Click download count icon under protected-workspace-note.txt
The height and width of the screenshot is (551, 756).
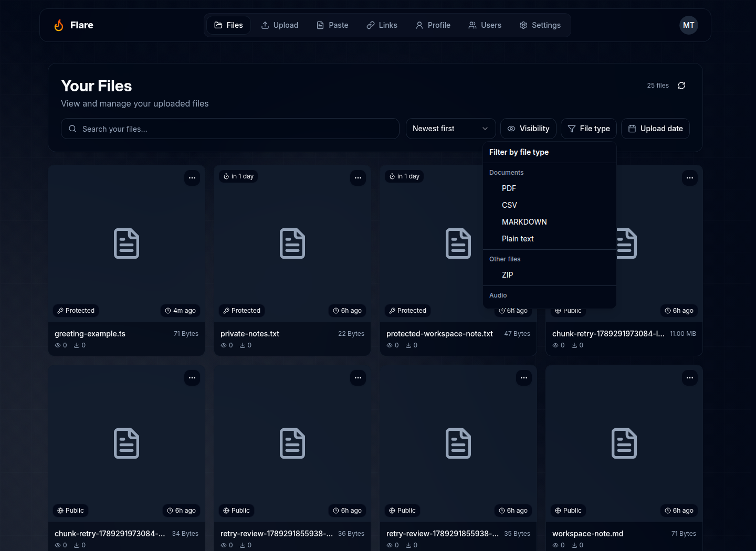408,345
